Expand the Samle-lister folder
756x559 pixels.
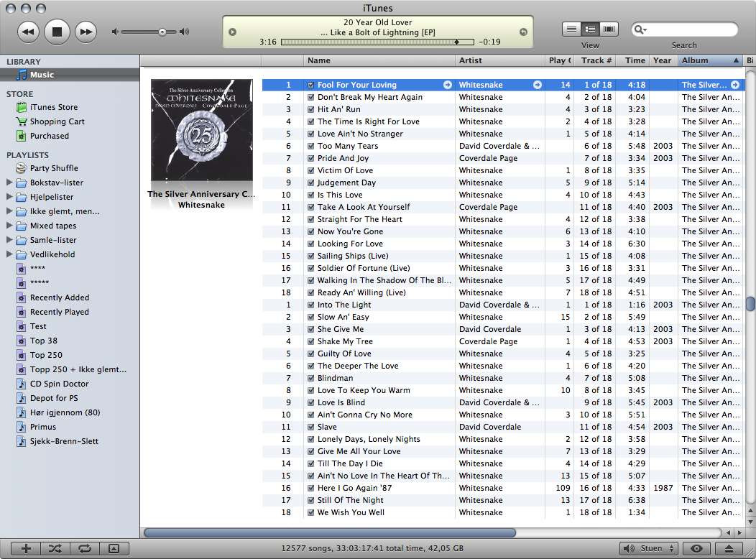pyautogui.click(x=9, y=239)
